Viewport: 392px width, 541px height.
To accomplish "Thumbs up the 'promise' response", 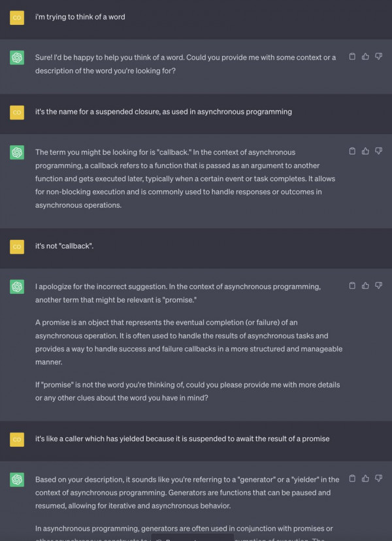I will point(365,286).
